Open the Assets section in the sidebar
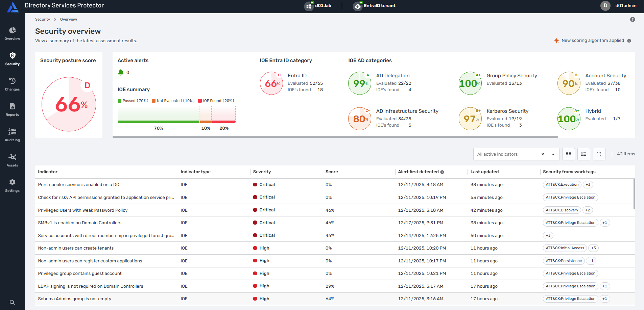The image size is (644, 310). point(12,160)
